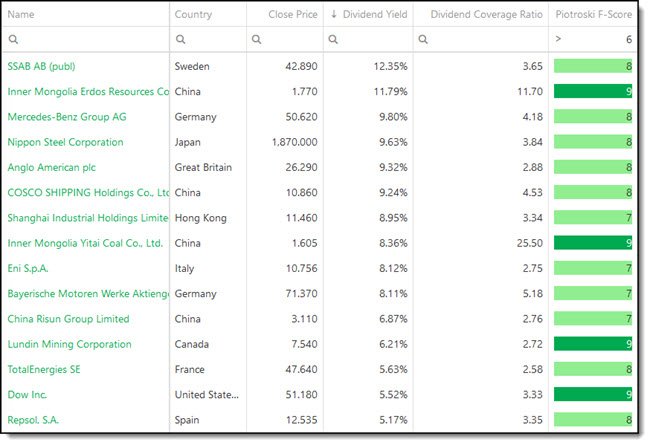650x445 pixels.
Task: Select dividend yield 8.95%
Action: 393,218
